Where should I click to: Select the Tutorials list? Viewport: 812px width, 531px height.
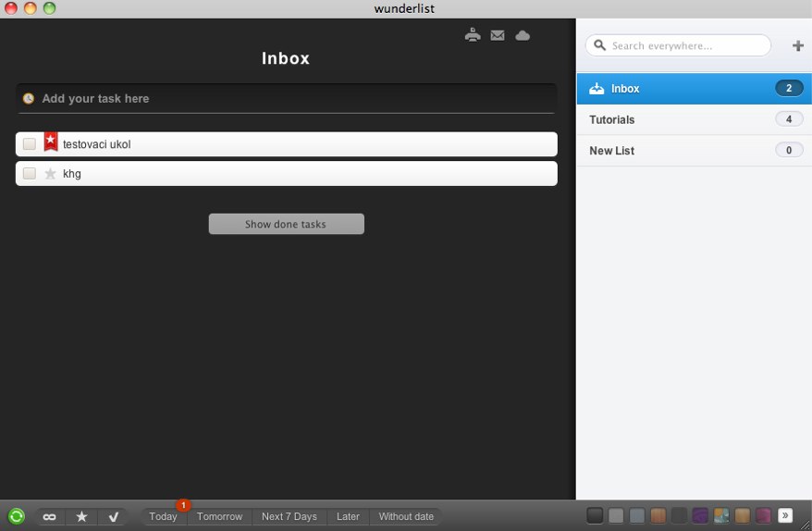tap(694, 119)
